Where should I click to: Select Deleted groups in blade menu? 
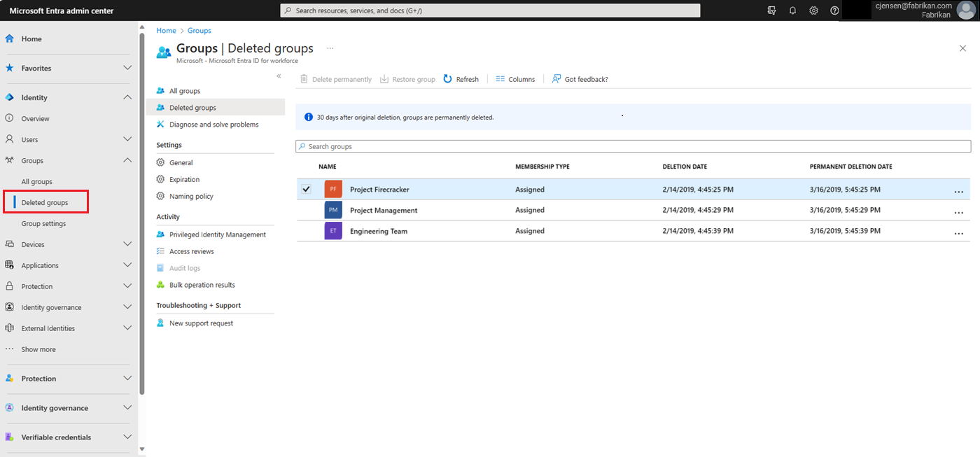click(216, 108)
